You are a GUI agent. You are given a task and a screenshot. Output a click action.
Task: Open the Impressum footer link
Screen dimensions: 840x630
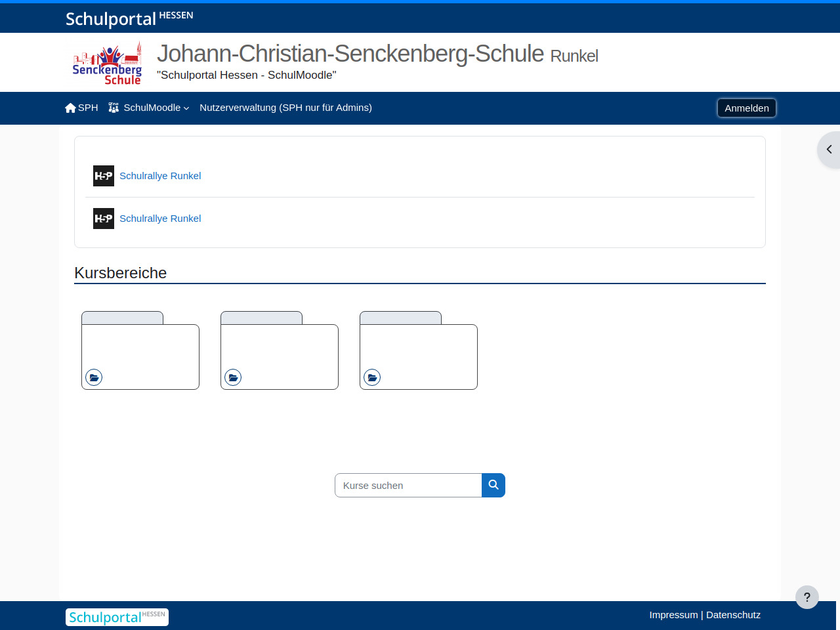click(x=673, y=615)
